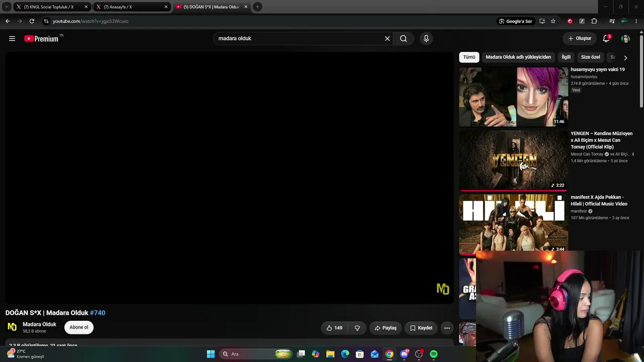Image resolution: width=644 pixels, height=362 pixels.
Task: Clear the search box text
Action: (387, 39)
